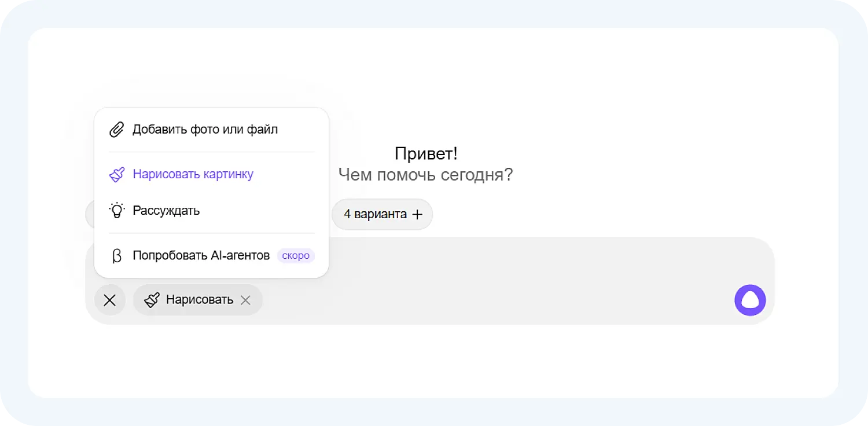Click the Нарисовать chip label
This screenshot has height=426, width=868.
tap(200, 300)
